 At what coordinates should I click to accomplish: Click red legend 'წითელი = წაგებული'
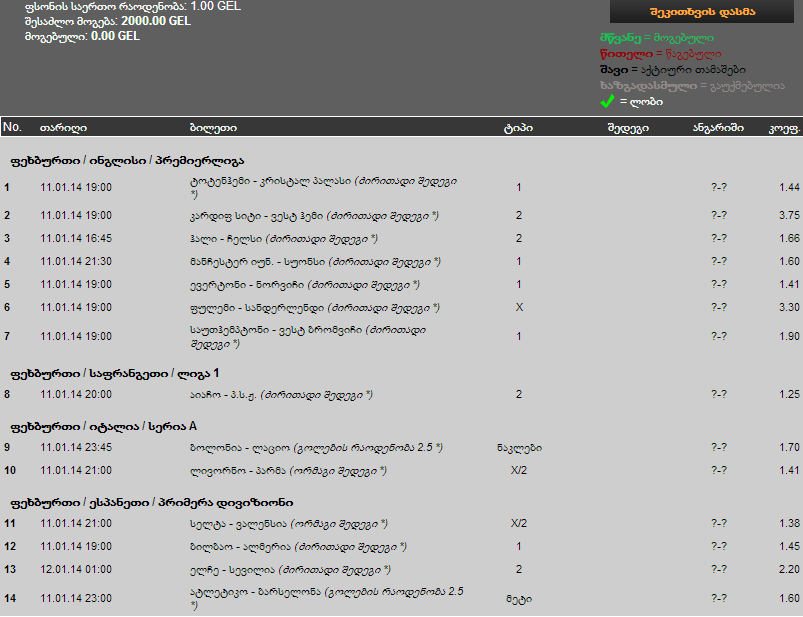[x=661, y=54]
